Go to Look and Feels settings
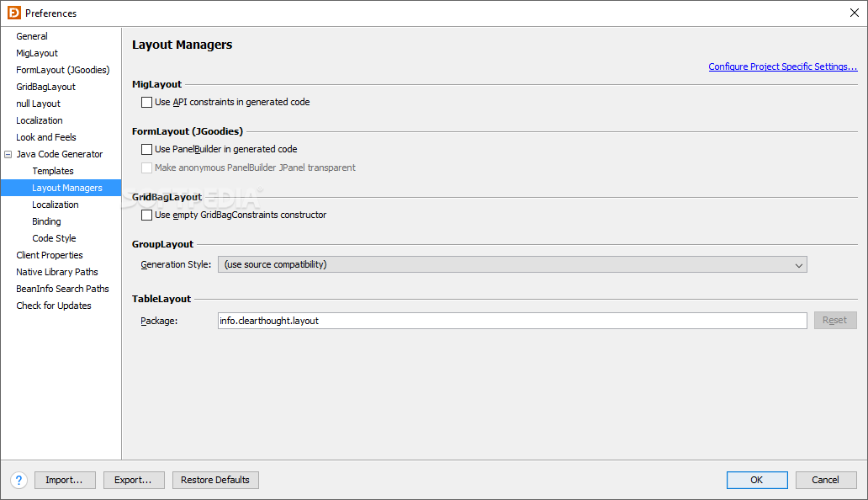Viewport: 868px width, 500px height. click(x=46, y=137)
